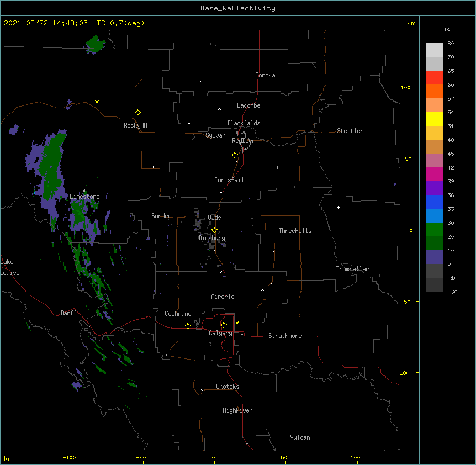Pick the bright green swatch between 30 and 20
476x465 pixels.
pyautogui.click(x=434, y=230)
